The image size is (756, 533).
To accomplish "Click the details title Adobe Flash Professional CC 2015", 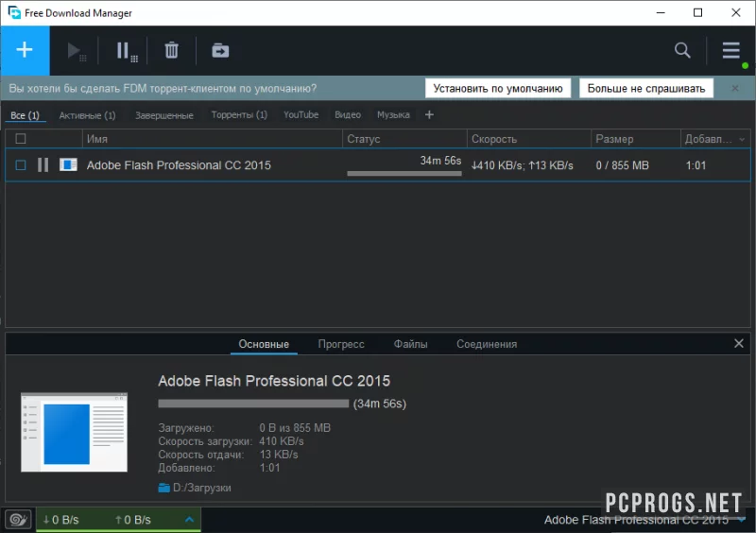I will pos(274,381).
